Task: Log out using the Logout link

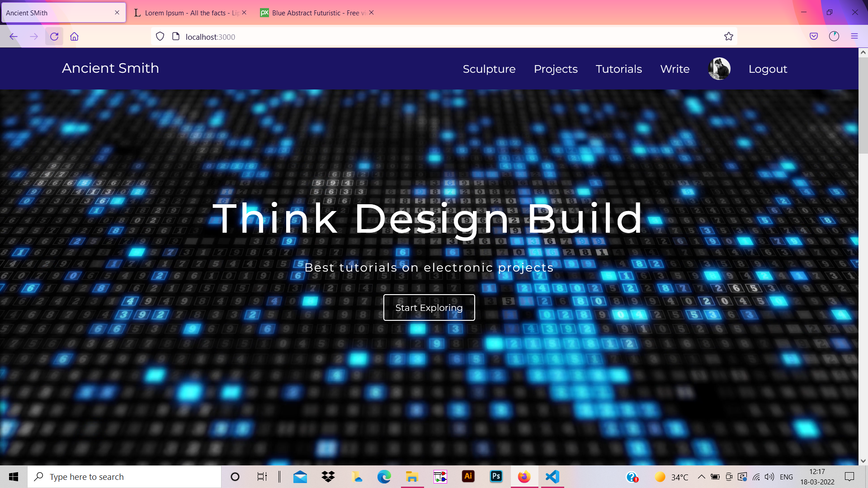Action: pyautogui.click(x=768, y=69)
